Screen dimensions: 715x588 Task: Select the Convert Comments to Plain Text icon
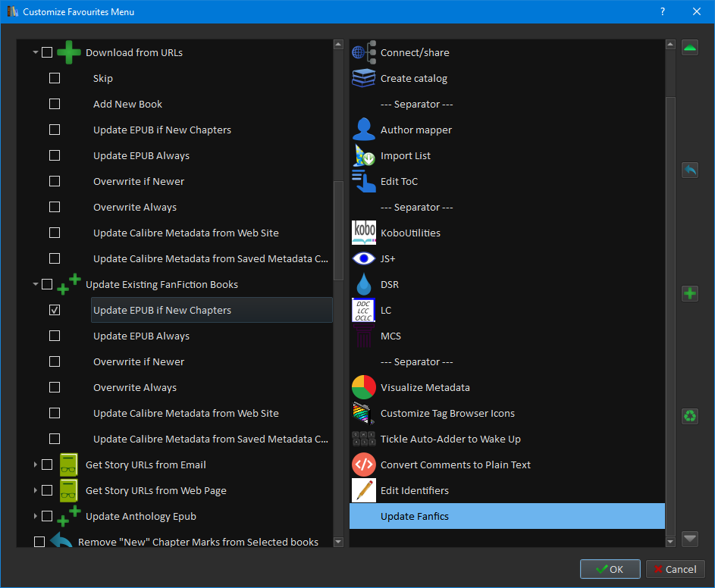click(x=364, y=465)
